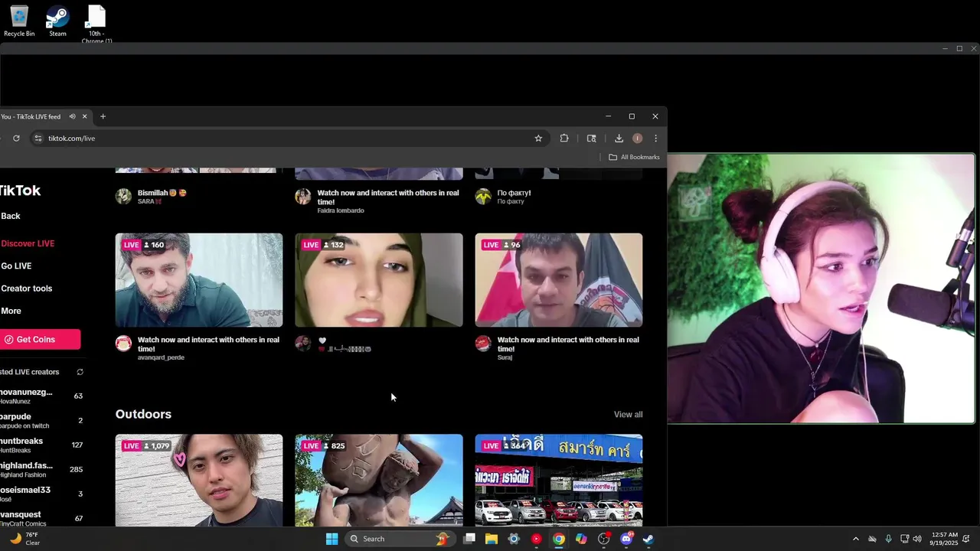980x551 pixels.
Task: Open the creator with 63 viewers
Action: (x=42, y=396)
